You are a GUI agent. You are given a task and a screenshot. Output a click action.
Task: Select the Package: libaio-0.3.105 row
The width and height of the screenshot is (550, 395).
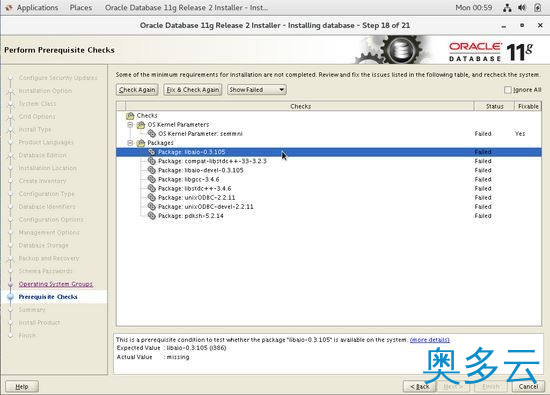point(329,152)
